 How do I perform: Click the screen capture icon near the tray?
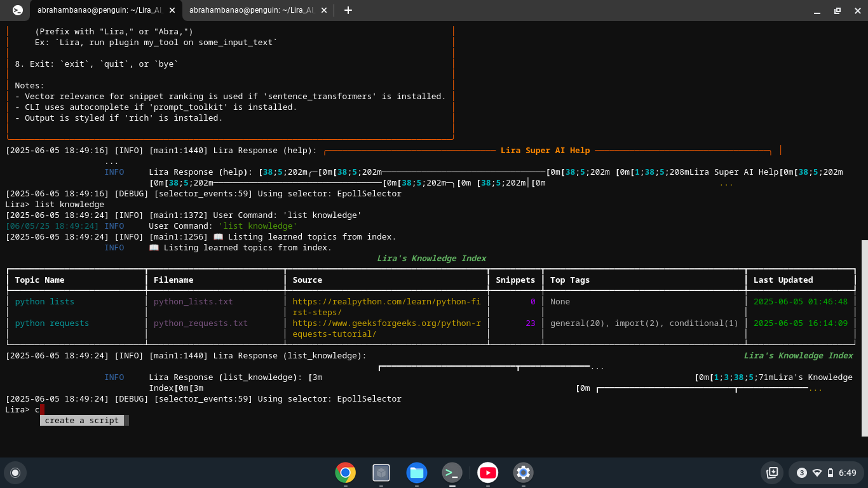(x=772, y=473)
